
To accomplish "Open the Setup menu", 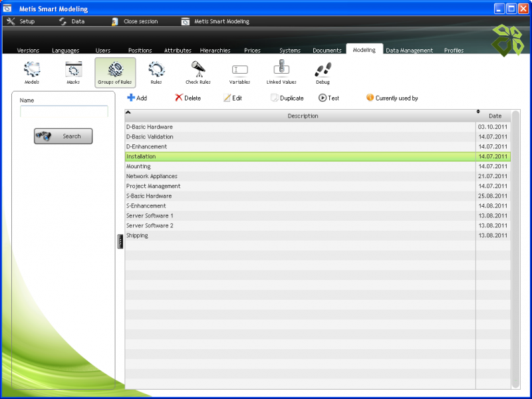I will pos(21,21).
